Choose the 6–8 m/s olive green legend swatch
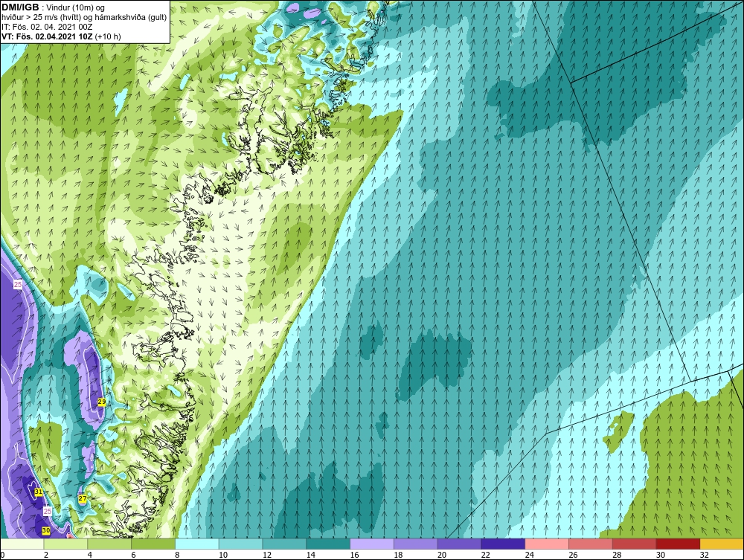Viewport: 744px width, 560px height. (x=153, y=544)
